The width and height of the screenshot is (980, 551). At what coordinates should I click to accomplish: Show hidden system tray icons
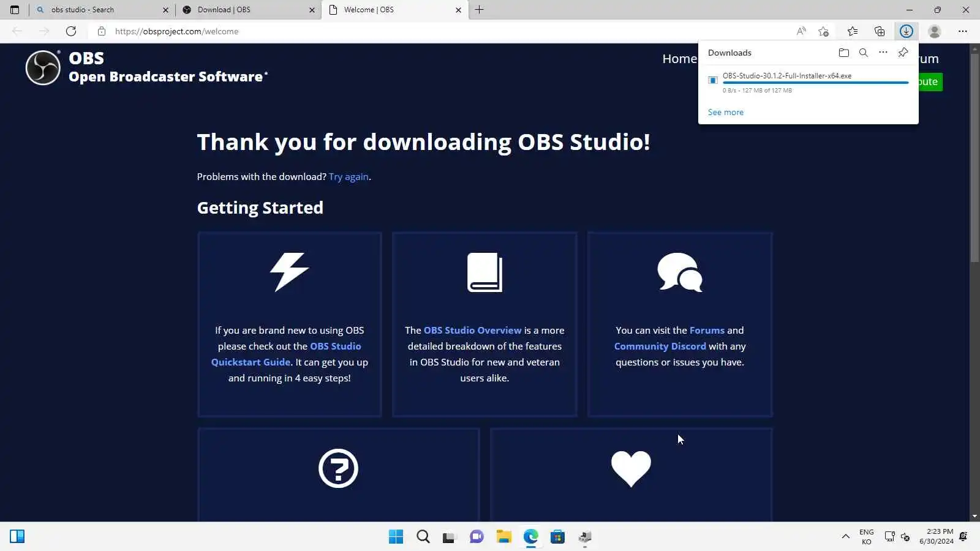pyautogui.click(x=845, y=536)
